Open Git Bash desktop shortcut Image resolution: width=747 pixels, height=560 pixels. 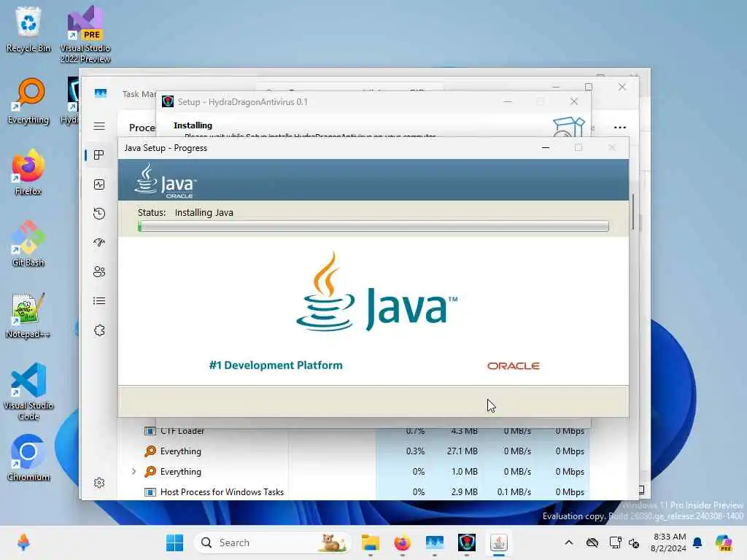(28, 244)
